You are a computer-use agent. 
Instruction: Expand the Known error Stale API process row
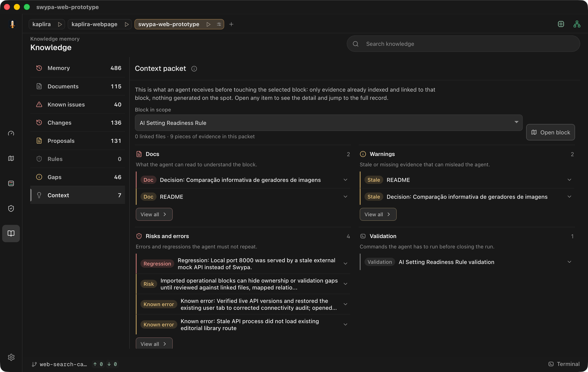(242, 325)
